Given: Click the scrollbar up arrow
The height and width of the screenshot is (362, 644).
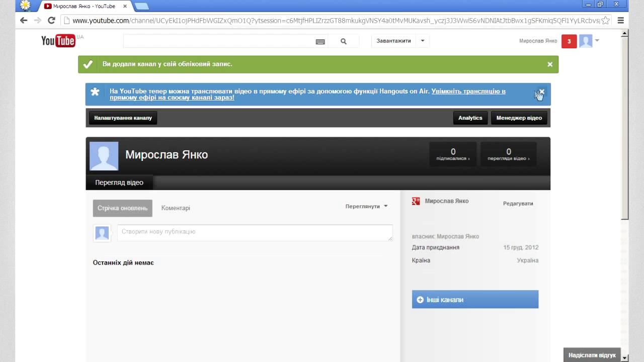Looking at the screenshot, I should (625, 34).
